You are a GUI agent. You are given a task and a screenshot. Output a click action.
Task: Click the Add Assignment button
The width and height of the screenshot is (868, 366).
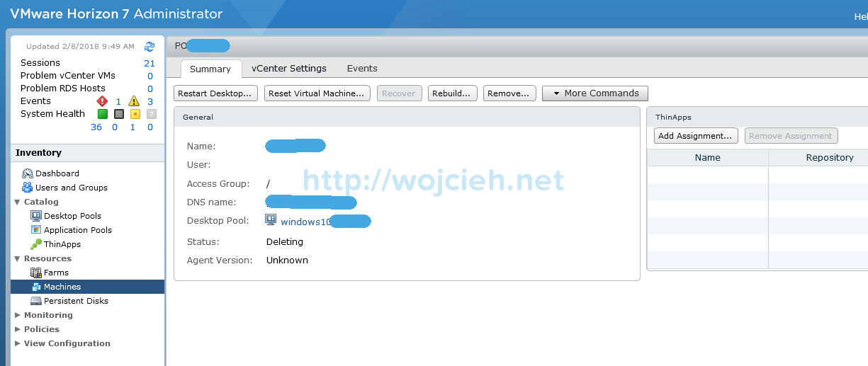click(696, 136)
